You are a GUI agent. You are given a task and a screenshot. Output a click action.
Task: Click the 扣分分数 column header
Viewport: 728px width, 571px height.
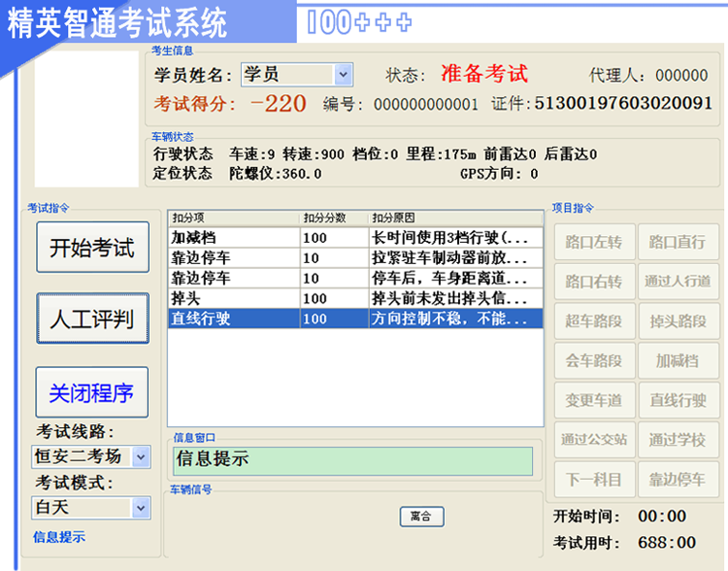(x=334, y=218)
